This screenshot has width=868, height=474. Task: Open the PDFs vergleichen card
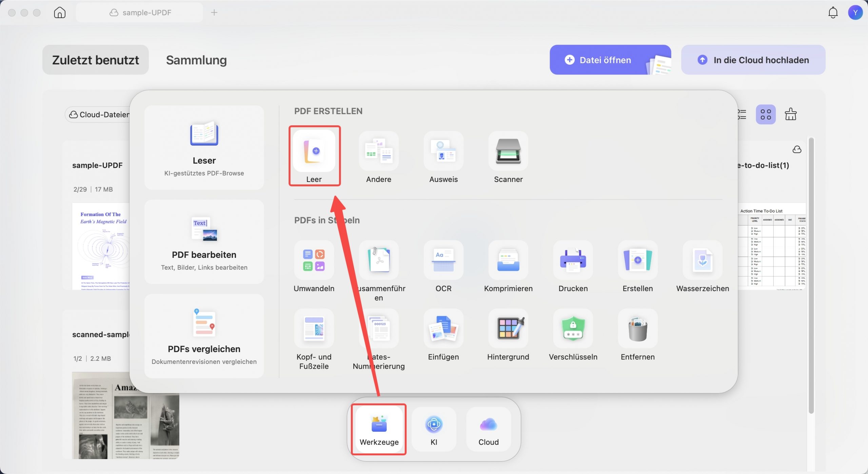coord(204,336)
